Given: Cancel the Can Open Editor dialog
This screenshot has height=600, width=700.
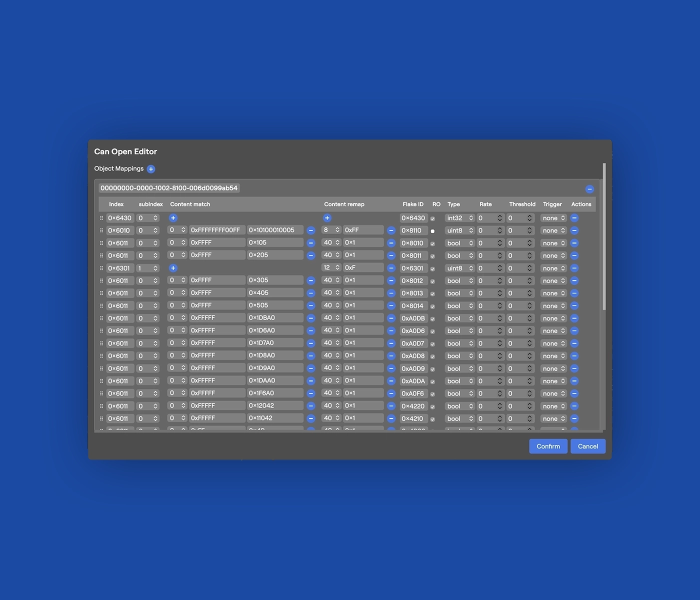Looking at the screenshot, I should (x=587, y=446).
